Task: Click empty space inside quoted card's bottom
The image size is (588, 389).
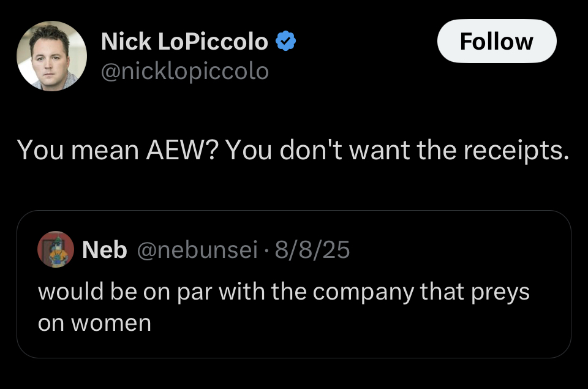Action: [367, 342]
